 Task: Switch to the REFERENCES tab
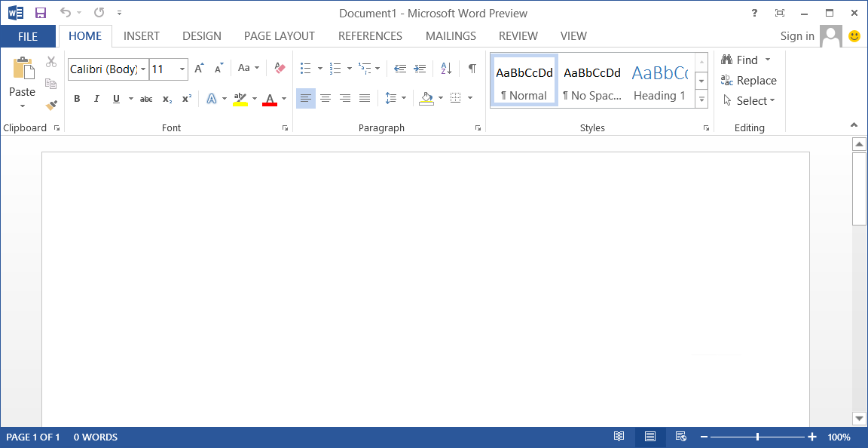pos(370,36)
